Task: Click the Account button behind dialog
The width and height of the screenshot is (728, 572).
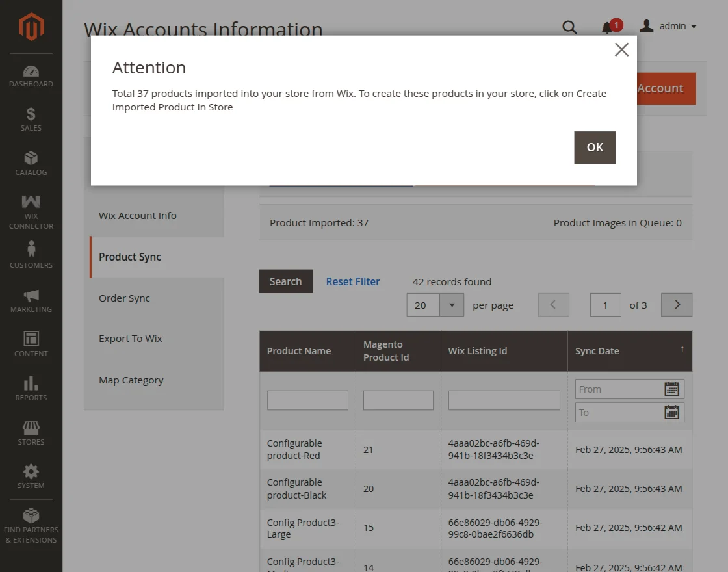Action: coord(666,88)
